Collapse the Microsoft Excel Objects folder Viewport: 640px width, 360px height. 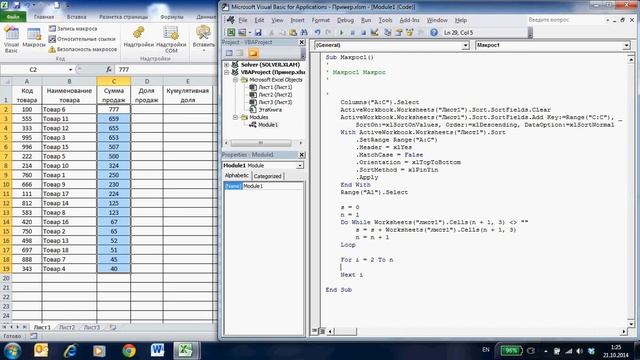[x=236, y=80]
